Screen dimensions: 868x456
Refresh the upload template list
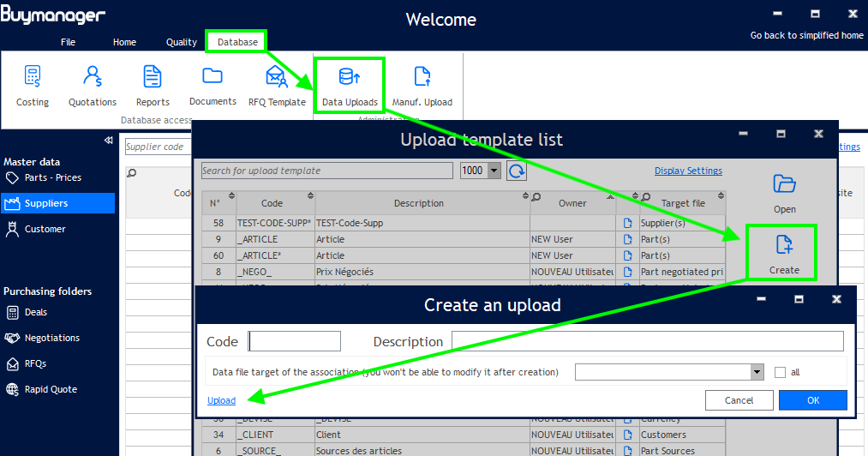(517, 171)
